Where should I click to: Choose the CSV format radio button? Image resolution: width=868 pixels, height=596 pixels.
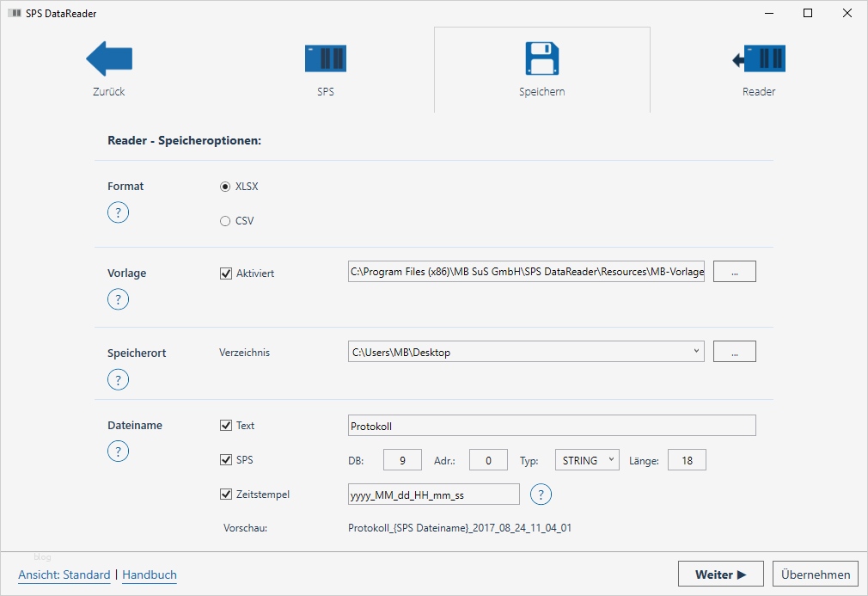click(x=226, y=221)
